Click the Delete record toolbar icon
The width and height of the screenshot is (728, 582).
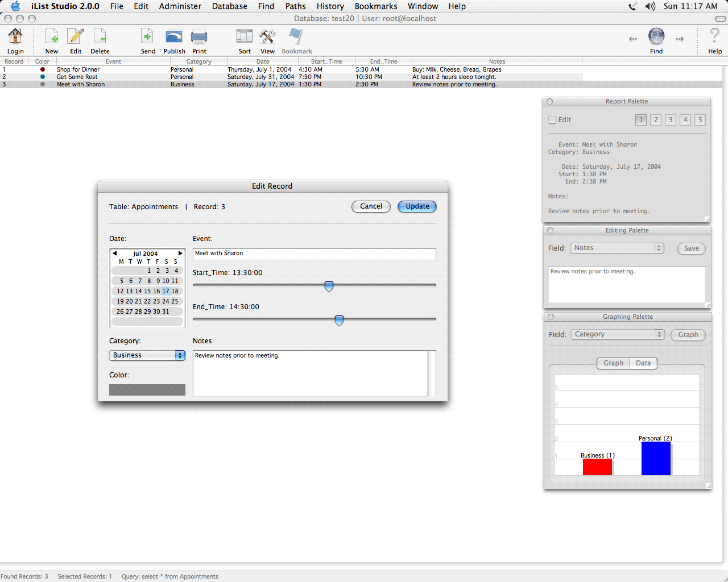click(x=100, y=36)
